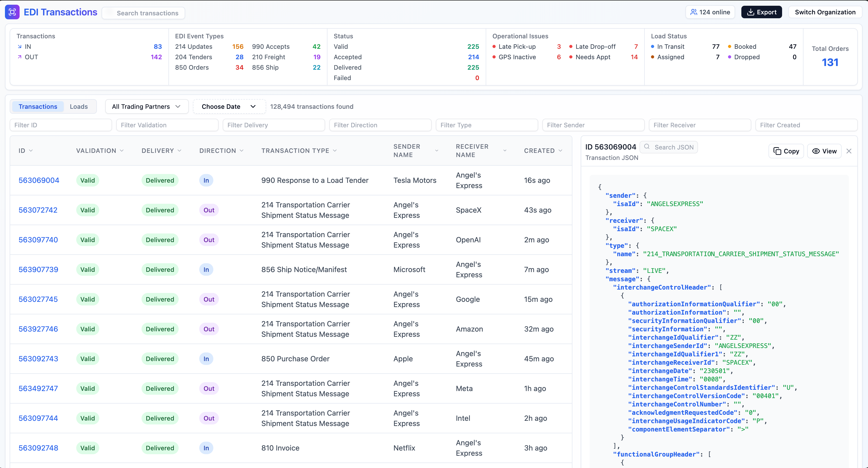This screenshot has height=468, width=868.
Task: Open the All Trading Partners dropdown
Action: click(146, 106)
